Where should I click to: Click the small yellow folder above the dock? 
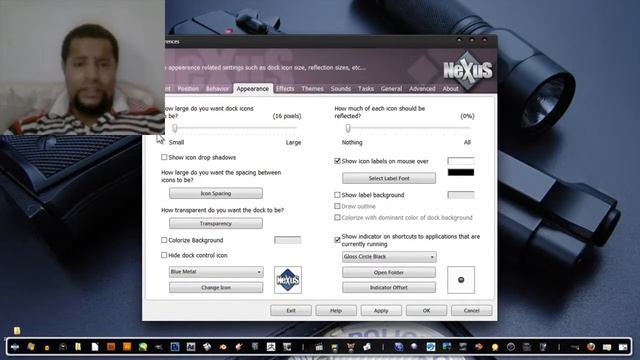[17, 330]
